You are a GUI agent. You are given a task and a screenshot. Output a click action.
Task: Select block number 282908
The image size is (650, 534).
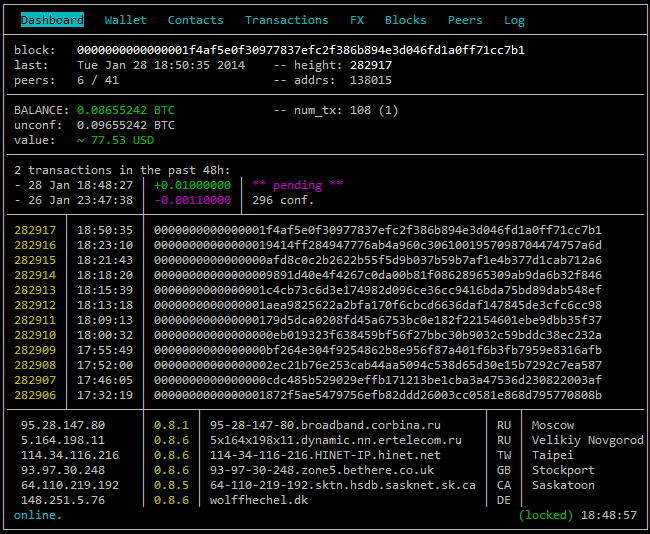(35, 365)
